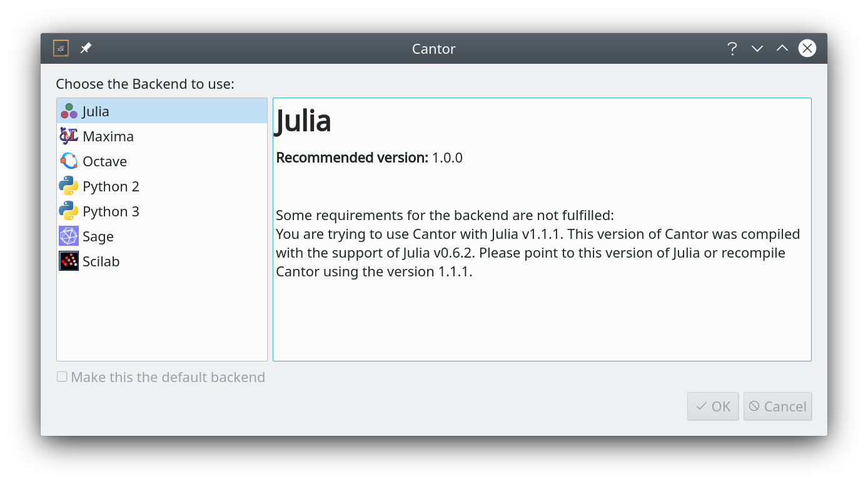The image size is (868, 484).
Task: Click the up chevron in the titlebar
Action: (x=782, y=48)
